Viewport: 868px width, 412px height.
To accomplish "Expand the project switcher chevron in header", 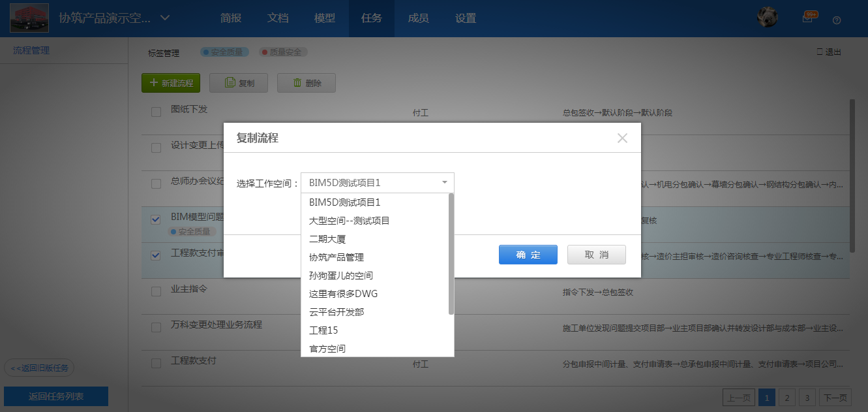I will (165, 18).
